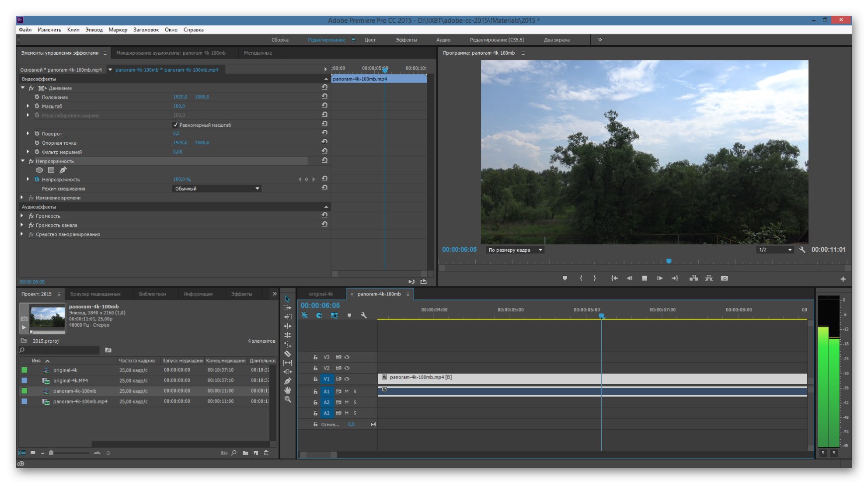Select the Razor tool

tap(287, 354)
